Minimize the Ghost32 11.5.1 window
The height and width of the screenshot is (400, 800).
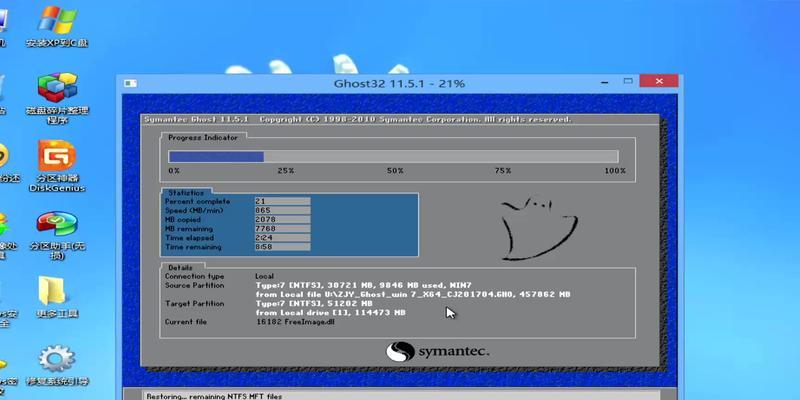[606, 82]
